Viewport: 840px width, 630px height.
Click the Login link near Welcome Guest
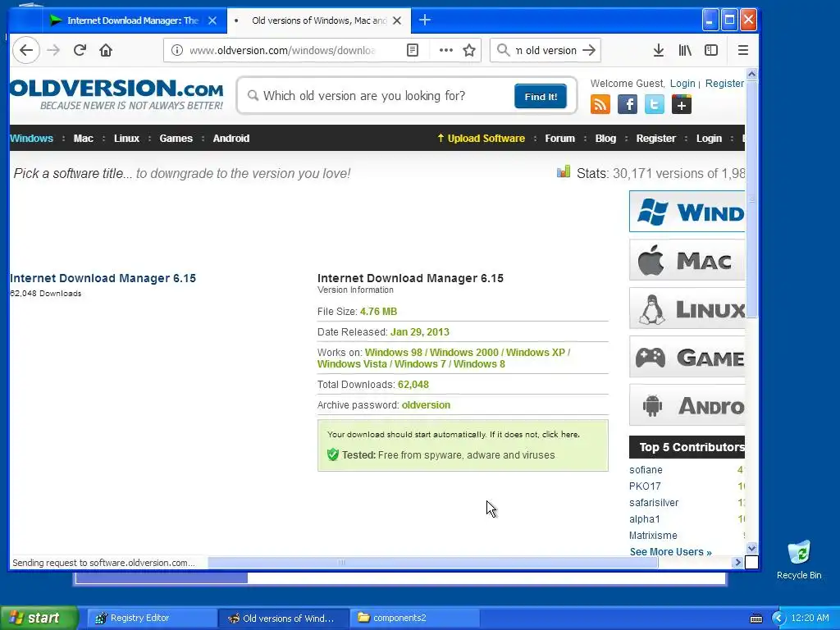tap(682, 84)
